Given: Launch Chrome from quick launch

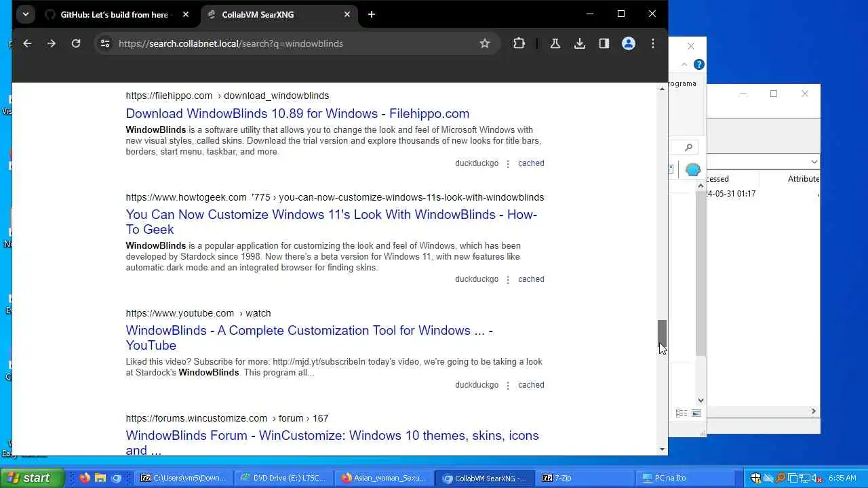Looking at the screenshot, I should point(116,478).
